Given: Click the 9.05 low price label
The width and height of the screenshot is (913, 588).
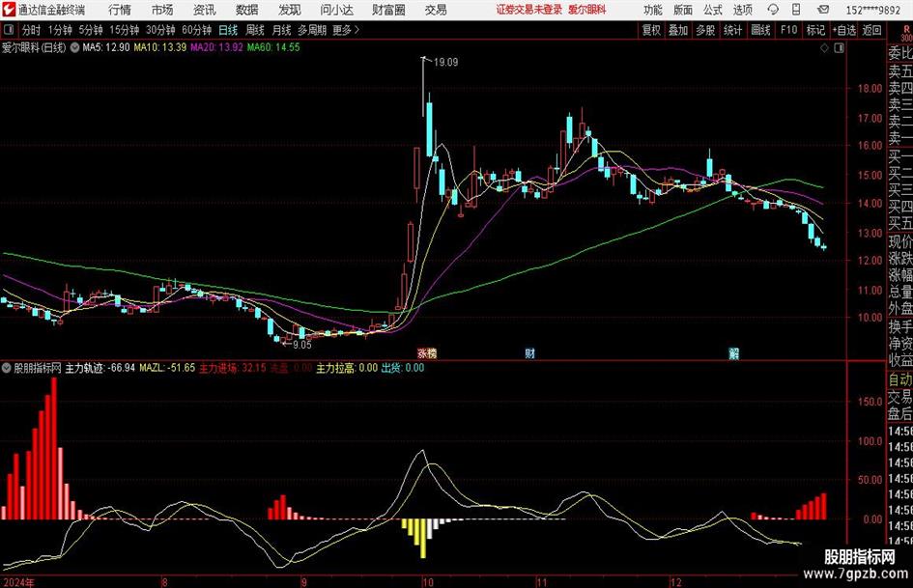Looking at the screenshot, I should pos(302,345).
